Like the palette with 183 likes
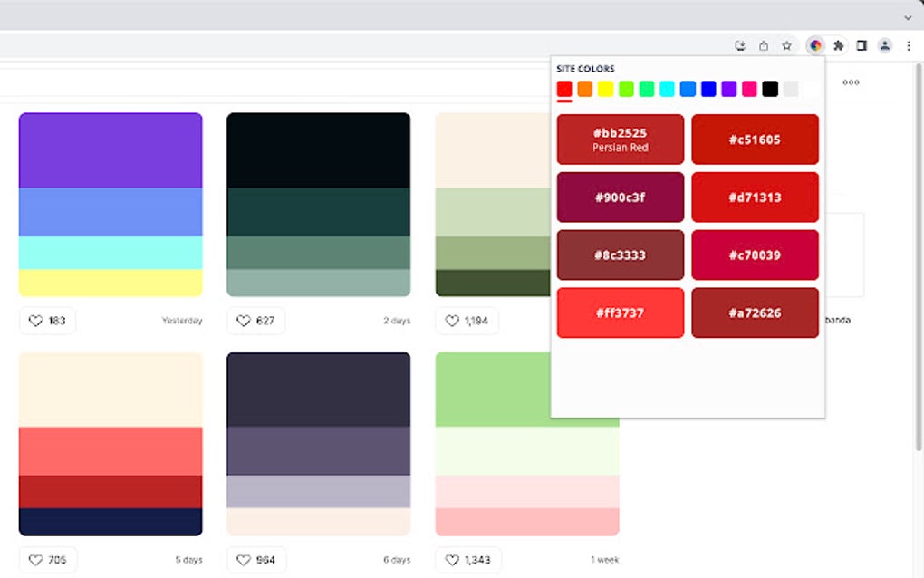This screenshot has height=578, width=924. (47, 320)
